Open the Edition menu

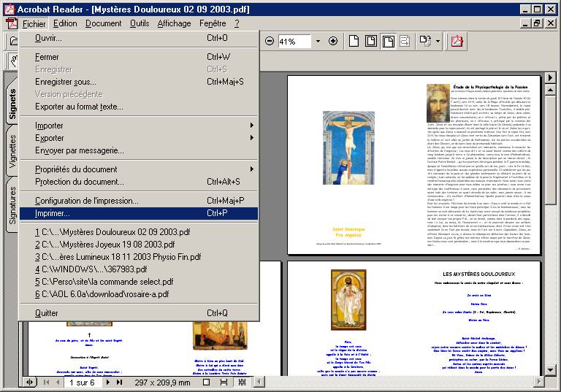pyautogui.click(x=65, y=23)
